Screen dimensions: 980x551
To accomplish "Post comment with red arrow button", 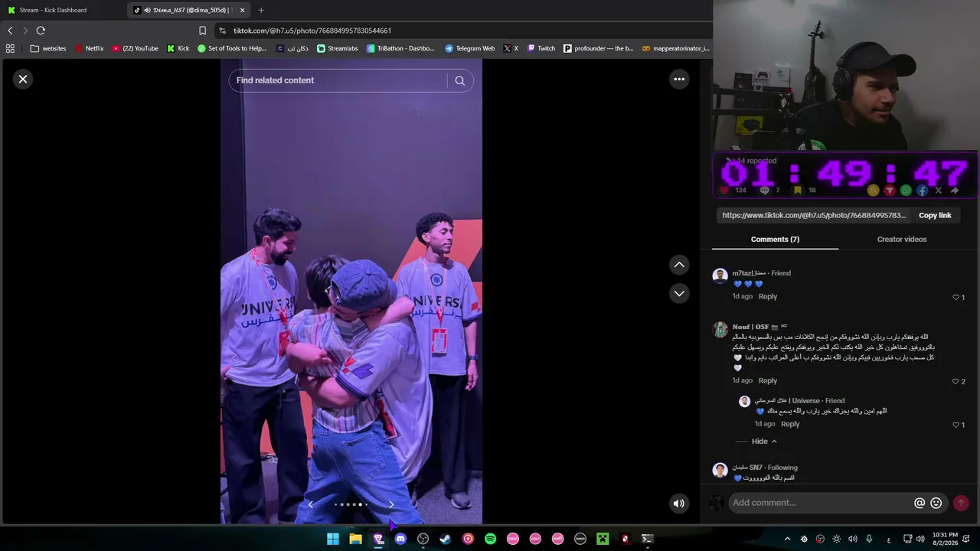I will click(x=961, y=503).
